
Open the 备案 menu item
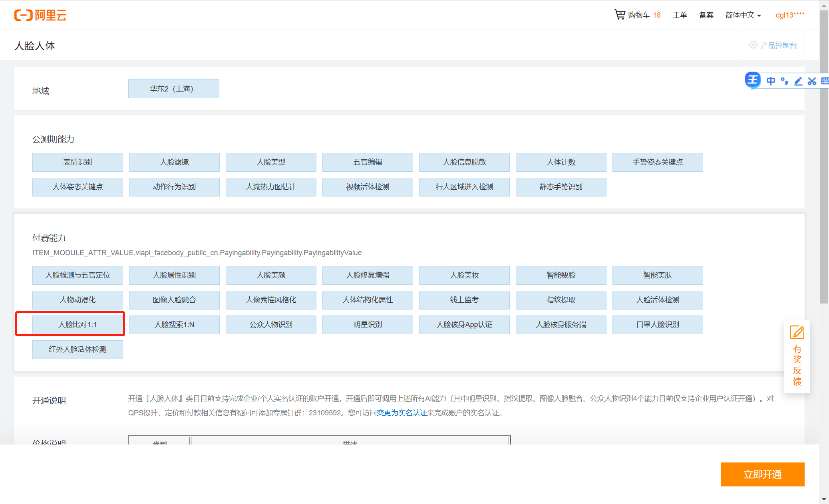tap(706, 15)
